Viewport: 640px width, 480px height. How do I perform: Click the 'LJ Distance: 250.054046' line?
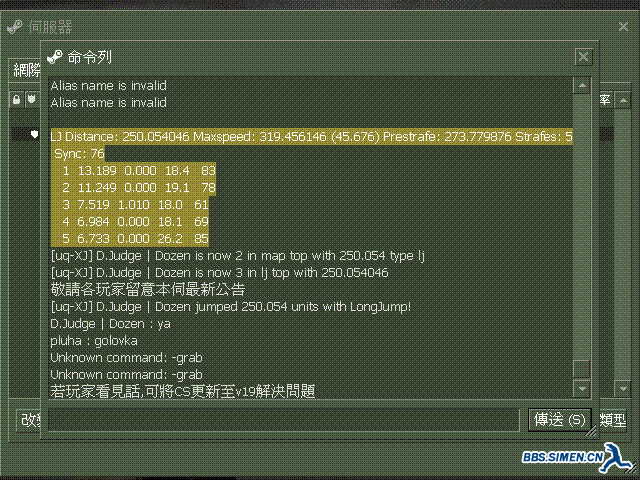pyautogui.click(x=311, y=136)
